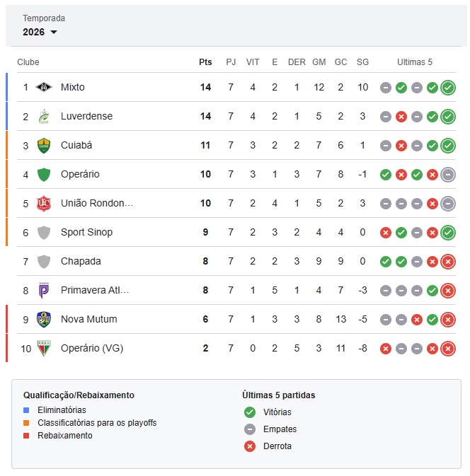470x476 pixels.
Task: Click the red Rebaixamento legend swatch
Action: 26,436
